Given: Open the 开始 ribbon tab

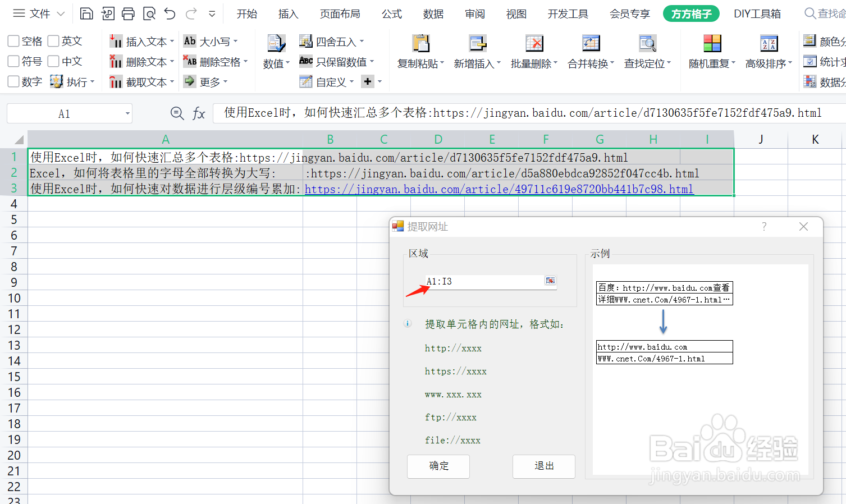Looking at the screenshot, I should tap(247, 13).
